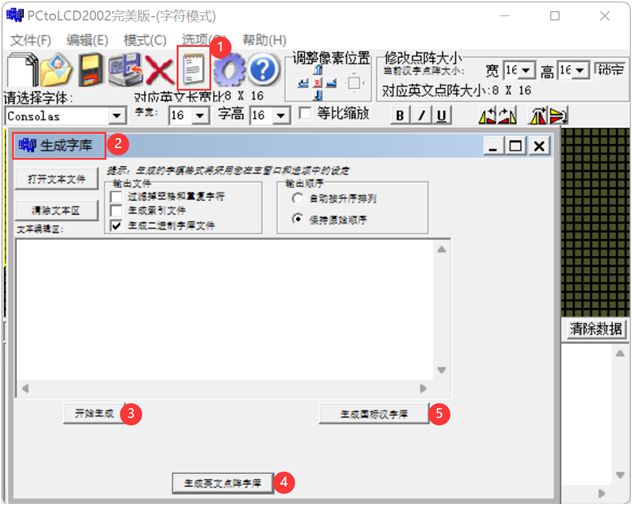Expand the 高 matrix height dropdown
Screen dimensions: 632x505
click(x=580, y=71)
